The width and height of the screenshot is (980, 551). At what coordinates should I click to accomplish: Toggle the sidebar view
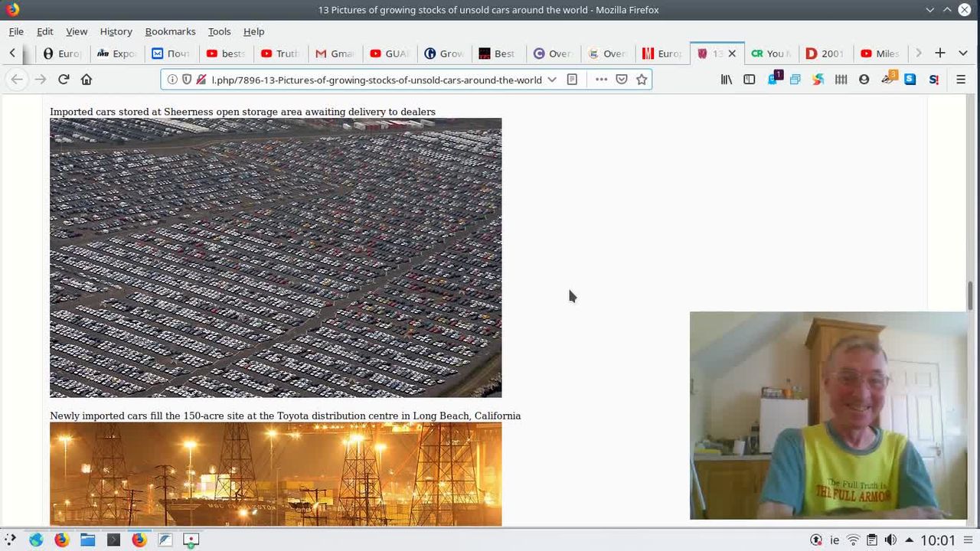click(750, 80)
